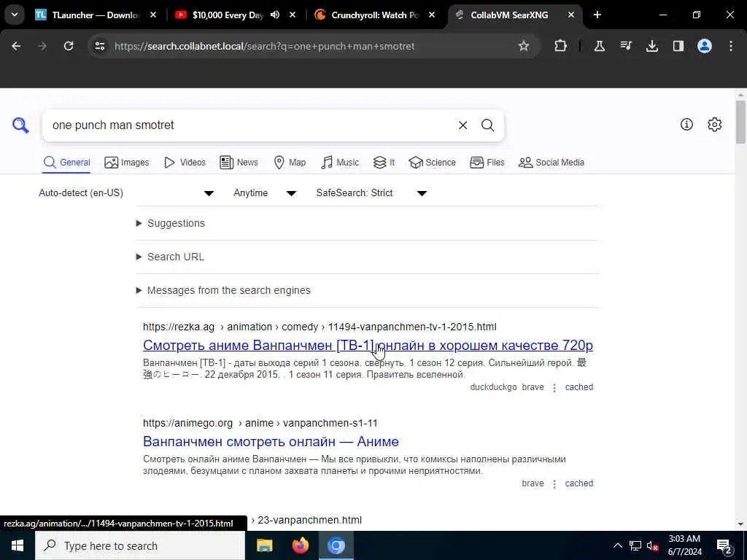Open result options dots next to duckduckgo brave
Screen dimensions: 747x560
pos(554,388)
